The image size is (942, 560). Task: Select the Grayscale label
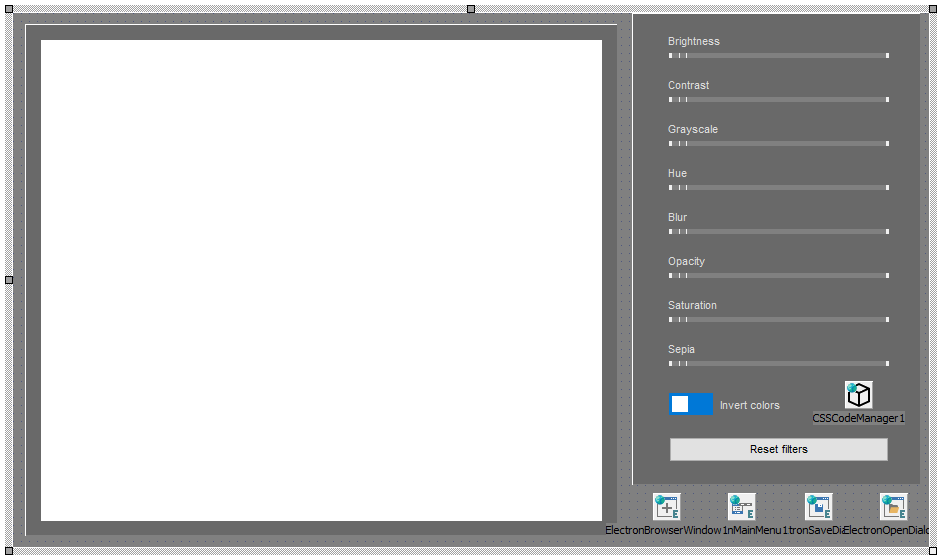pos(693,129)
